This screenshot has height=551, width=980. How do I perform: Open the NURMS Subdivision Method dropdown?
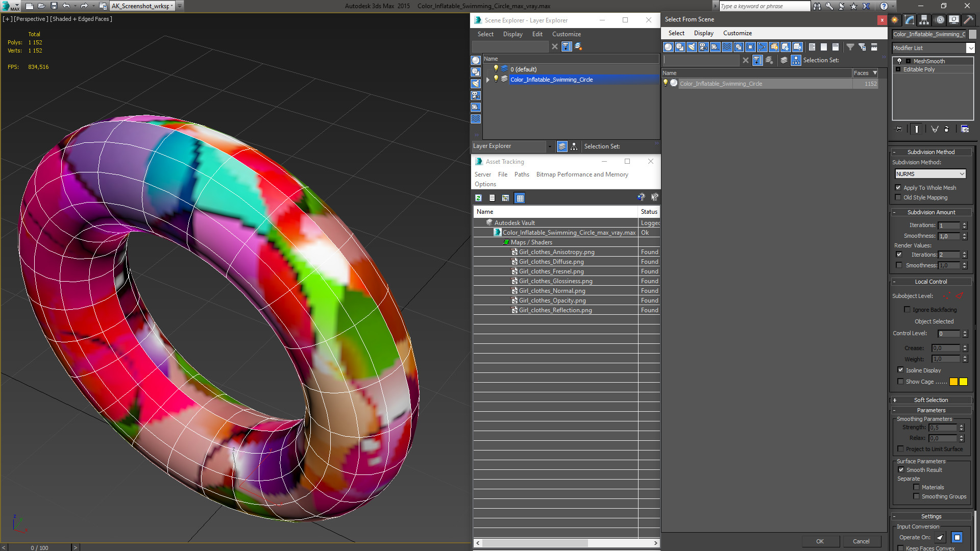[x=930, y=174]
